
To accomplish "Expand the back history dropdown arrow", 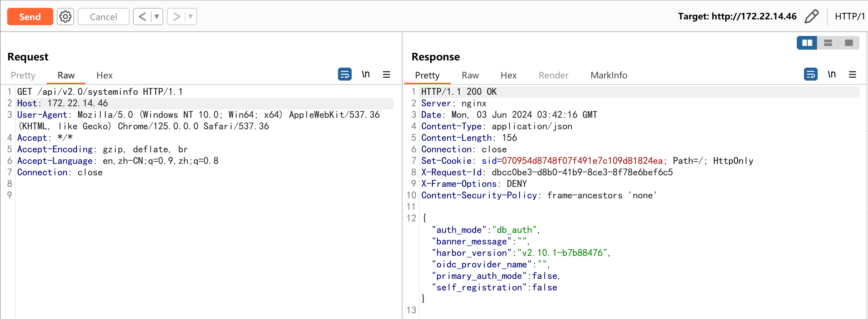I will tap(157, 17).
